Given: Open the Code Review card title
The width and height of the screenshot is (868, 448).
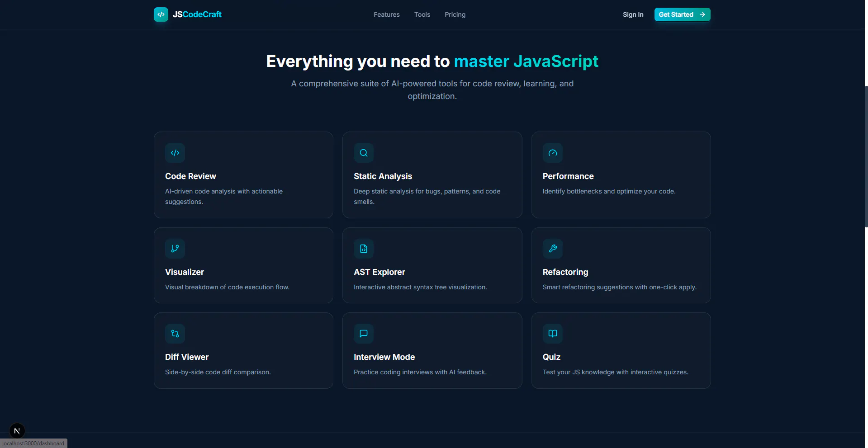Looking at the screenshot, I should [x=190, y=176].
